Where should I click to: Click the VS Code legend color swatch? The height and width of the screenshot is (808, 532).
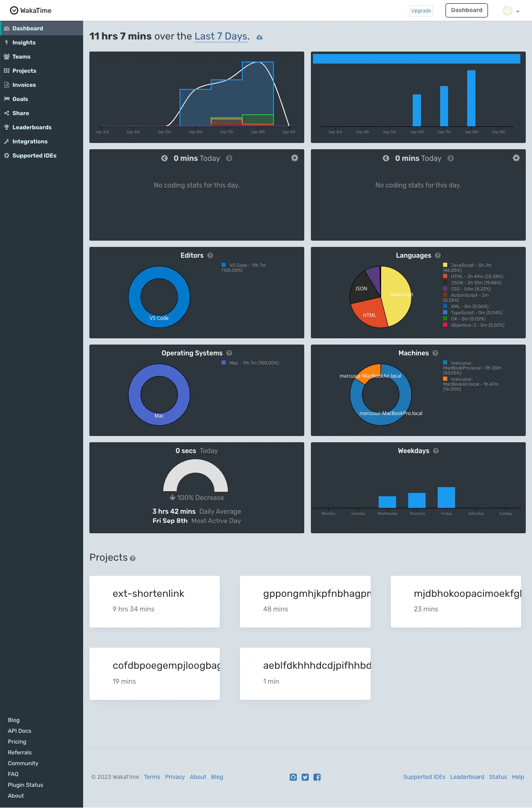click(x=224, y=265)
